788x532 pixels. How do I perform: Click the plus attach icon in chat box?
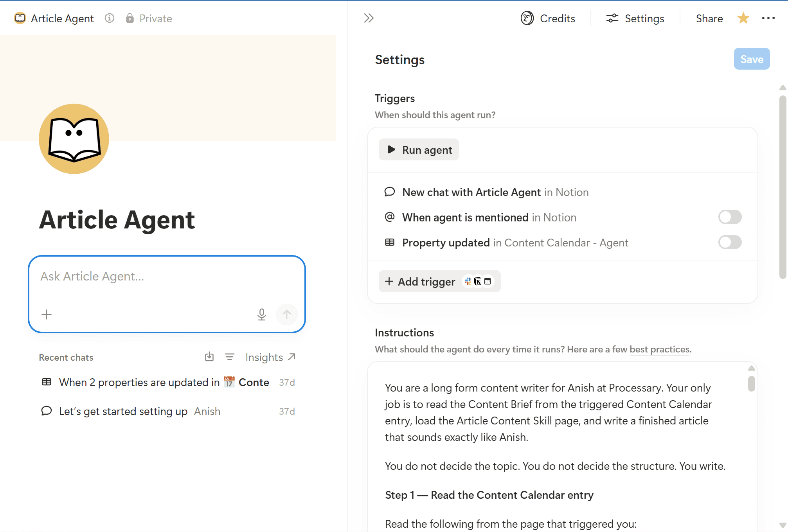click(47, 315)
